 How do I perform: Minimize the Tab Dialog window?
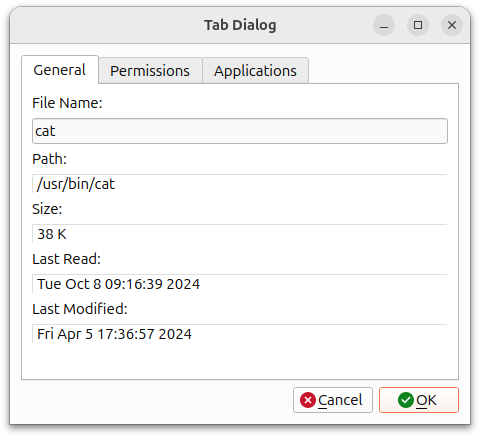(384, 25)
